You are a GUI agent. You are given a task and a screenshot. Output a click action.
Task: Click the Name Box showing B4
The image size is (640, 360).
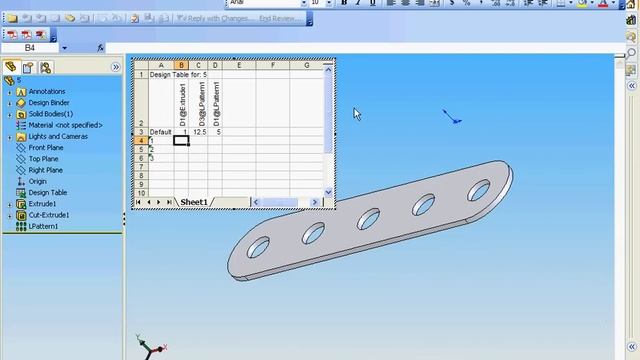click(30, 48)
